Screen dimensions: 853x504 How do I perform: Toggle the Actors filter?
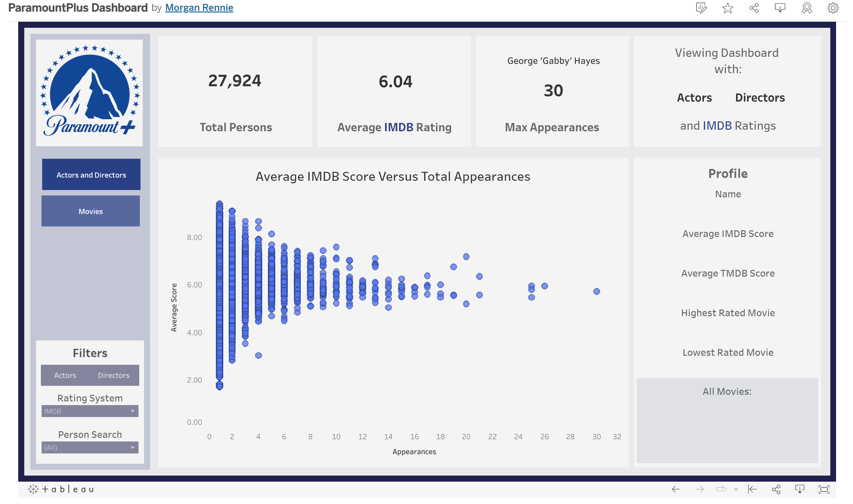point(65,375)
